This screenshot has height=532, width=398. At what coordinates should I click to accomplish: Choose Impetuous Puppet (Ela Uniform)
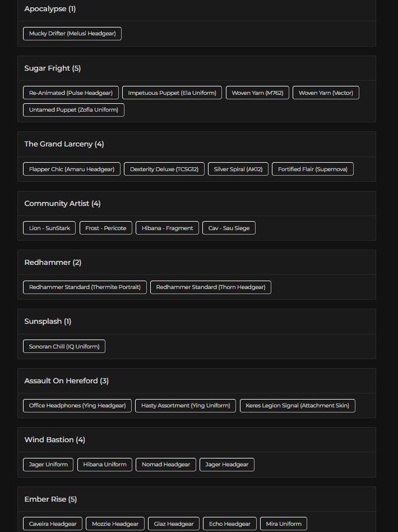click(x=172, y=93)
